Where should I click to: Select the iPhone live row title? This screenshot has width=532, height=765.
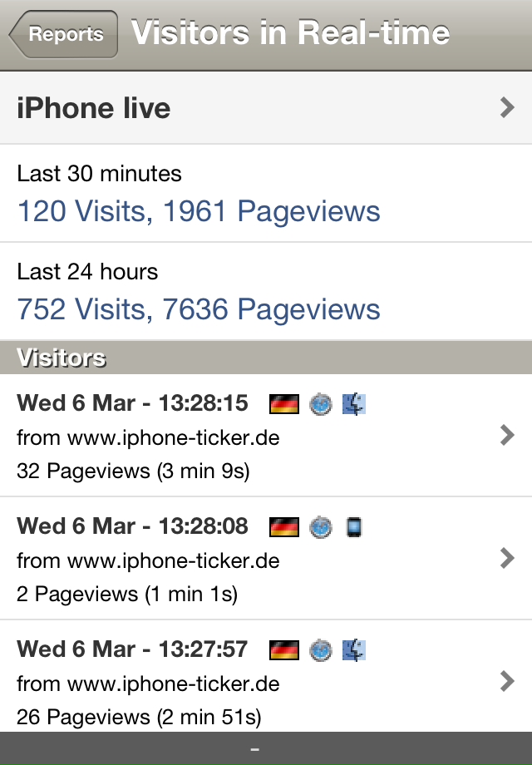(x=94, y=108)
